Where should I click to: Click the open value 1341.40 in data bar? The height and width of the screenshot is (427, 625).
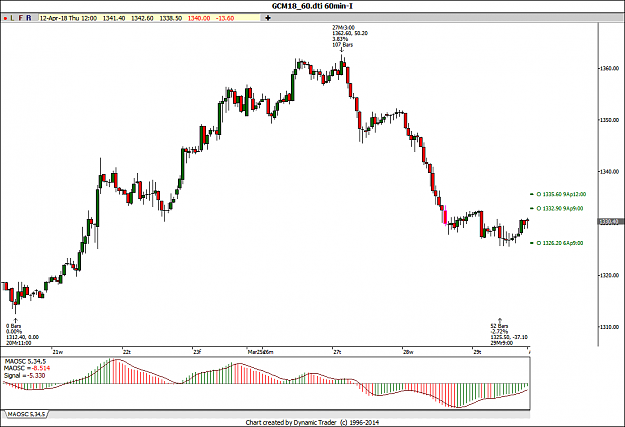tap(114, 18)
